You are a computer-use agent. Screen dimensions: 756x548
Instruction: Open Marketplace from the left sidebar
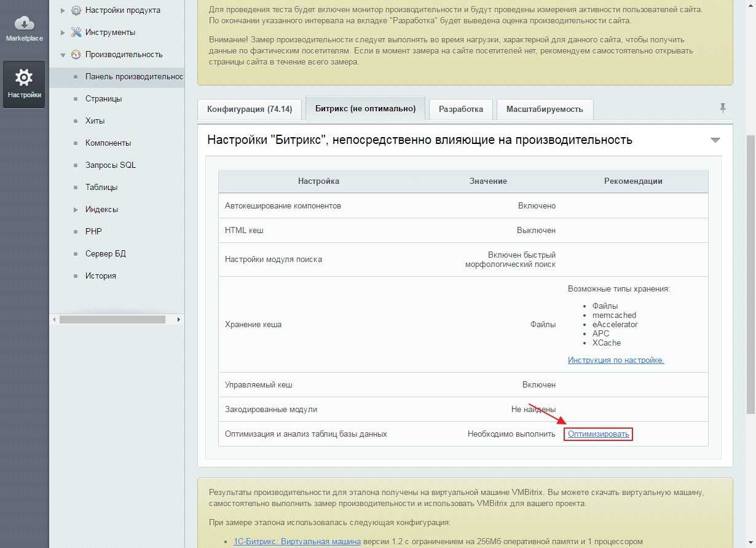click(x=24, y=28)
